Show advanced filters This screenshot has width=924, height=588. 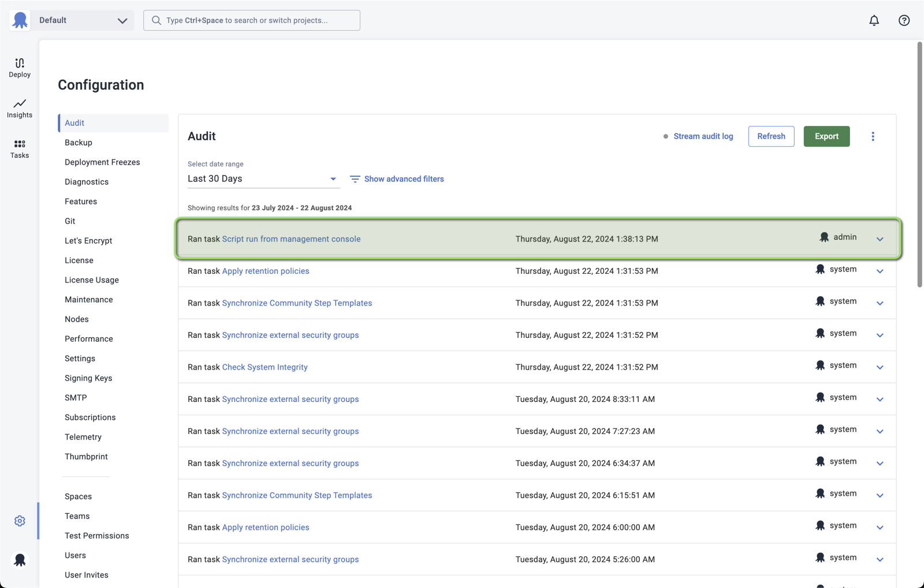(x=397, y=179)
